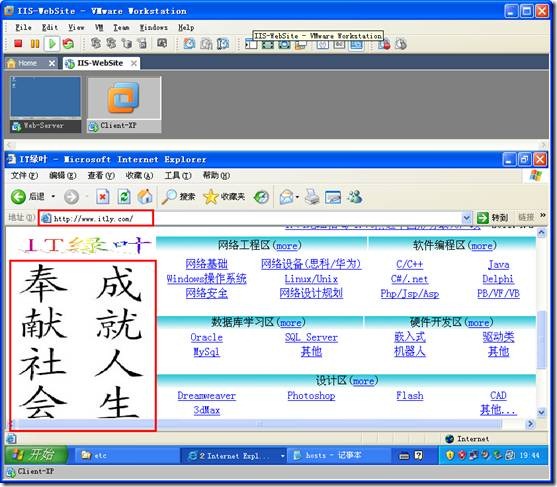
Task: Click the IE Stop button with red X
Action: (103, 196)
